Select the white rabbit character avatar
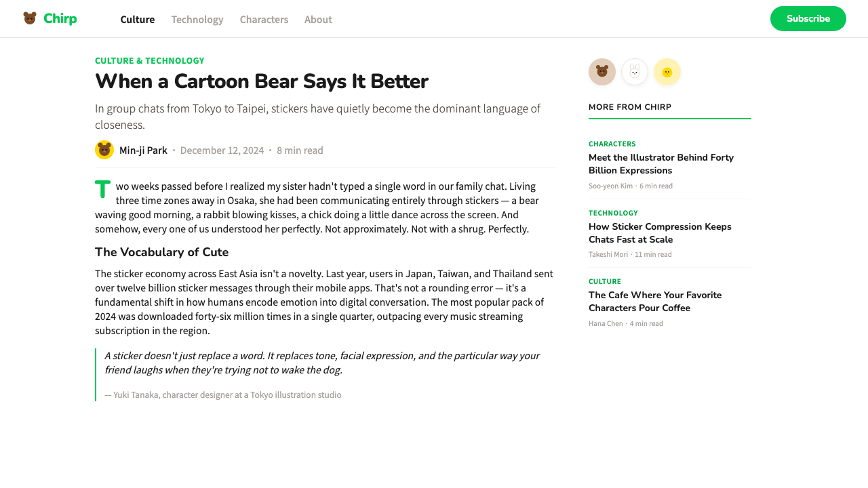 click(x=635, y=72)
